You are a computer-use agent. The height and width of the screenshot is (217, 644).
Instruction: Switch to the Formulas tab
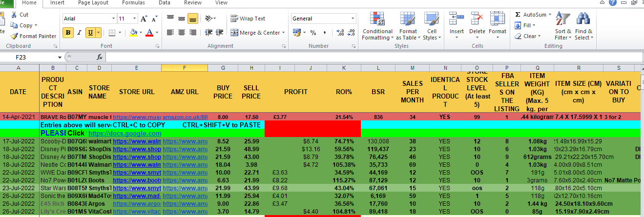[133, 3]
